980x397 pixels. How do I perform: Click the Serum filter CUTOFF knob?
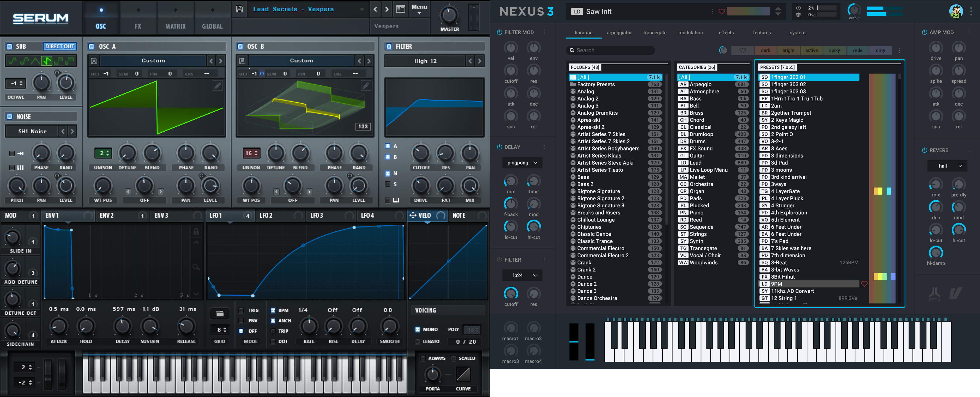421,153
